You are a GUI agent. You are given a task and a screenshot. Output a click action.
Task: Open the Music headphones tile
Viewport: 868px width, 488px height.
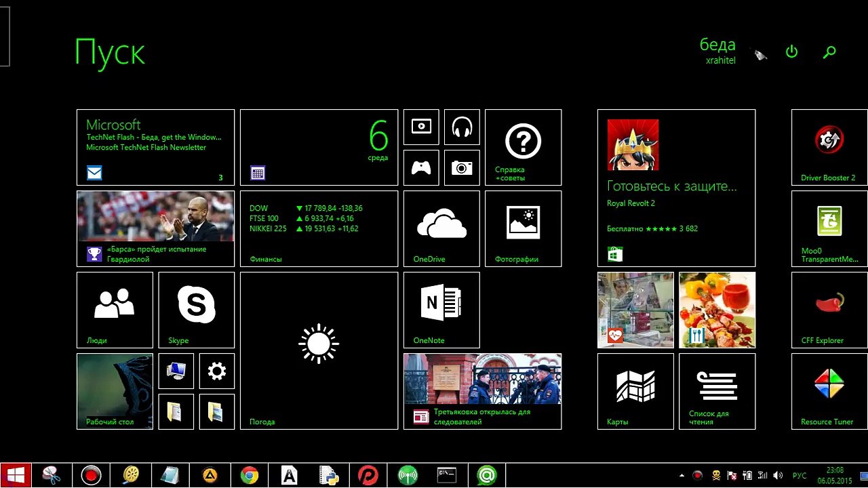click(x=462, y=127)
